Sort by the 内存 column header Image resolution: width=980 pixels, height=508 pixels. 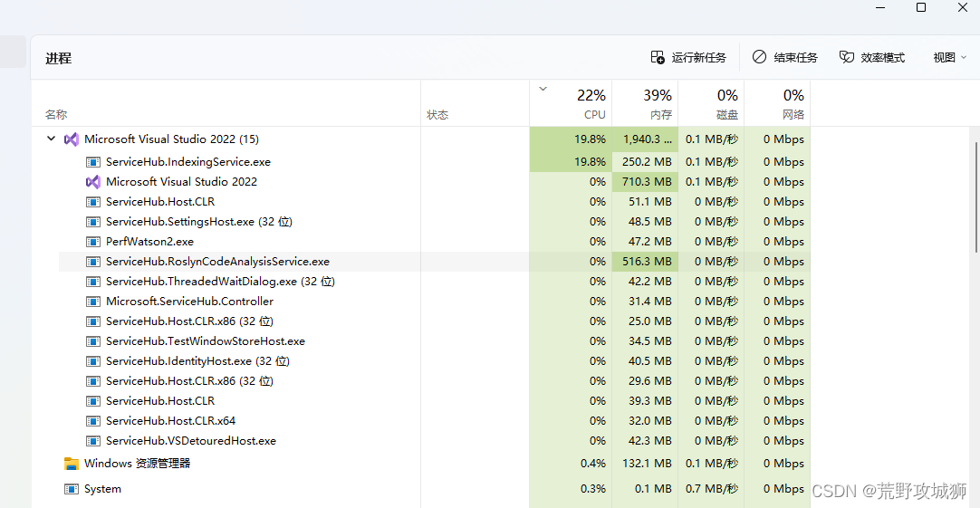click(645, 103)
